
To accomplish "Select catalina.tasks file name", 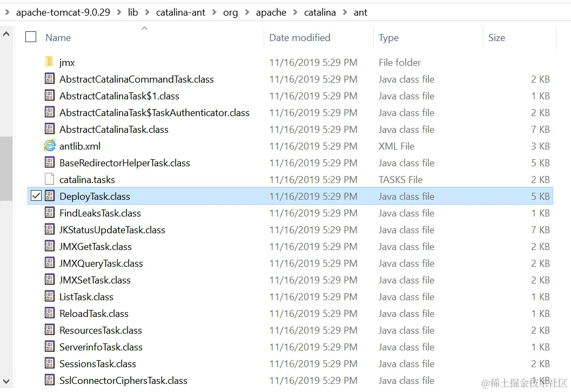I will (87, 180).
